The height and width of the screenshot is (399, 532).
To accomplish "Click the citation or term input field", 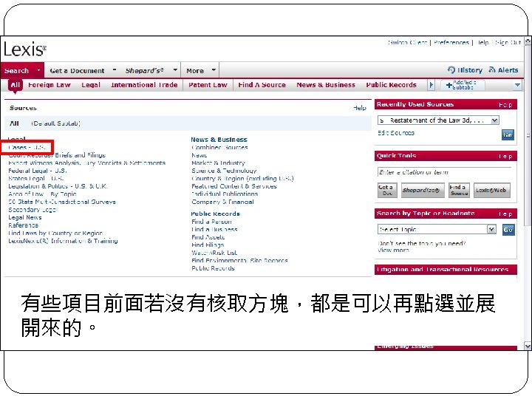I will coord(444,172).
